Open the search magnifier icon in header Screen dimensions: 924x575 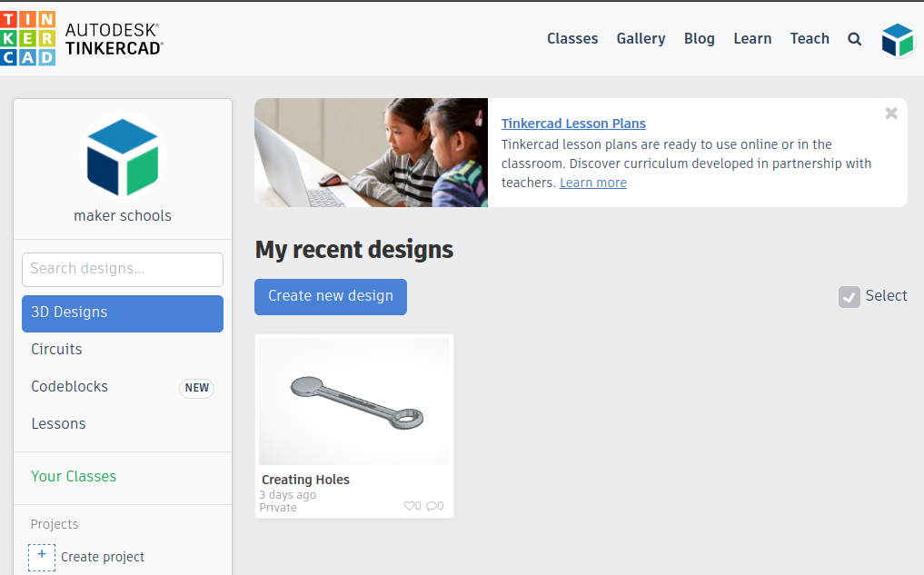[854, 39]
